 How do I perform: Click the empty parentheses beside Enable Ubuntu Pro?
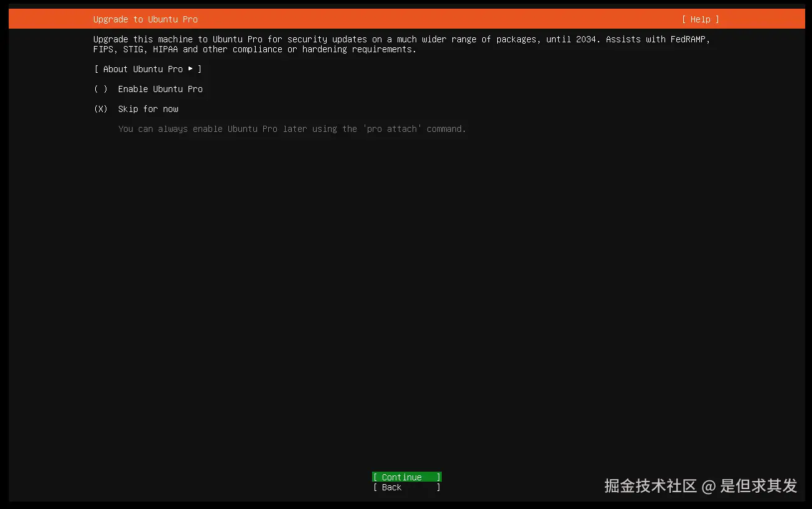point(100,89)
